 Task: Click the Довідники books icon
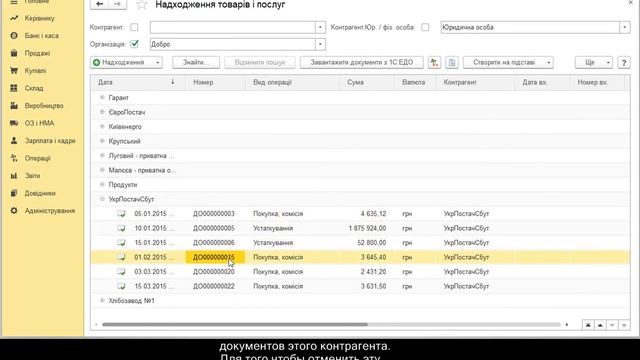14,193
